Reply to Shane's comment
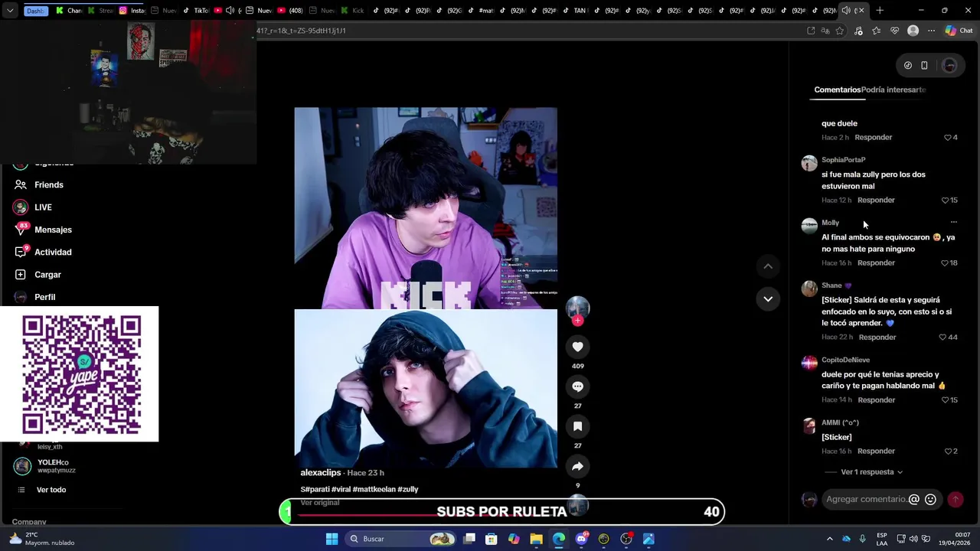980x551 pixels. coord(877,337)
